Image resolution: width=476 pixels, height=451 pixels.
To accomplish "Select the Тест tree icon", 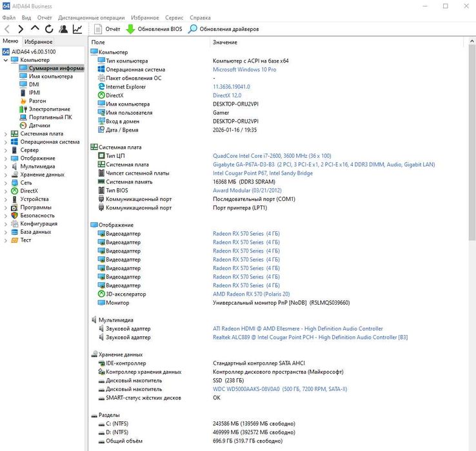I will 14,240.
